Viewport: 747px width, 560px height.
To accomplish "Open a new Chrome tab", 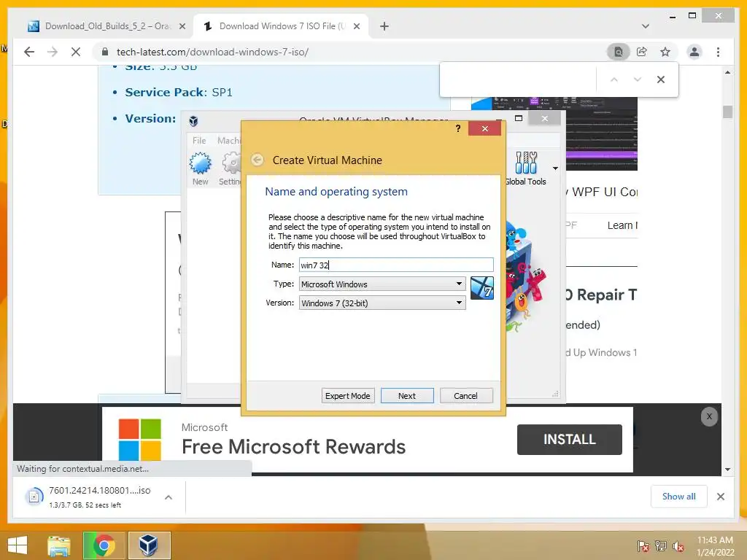I will tap(384, 26).
